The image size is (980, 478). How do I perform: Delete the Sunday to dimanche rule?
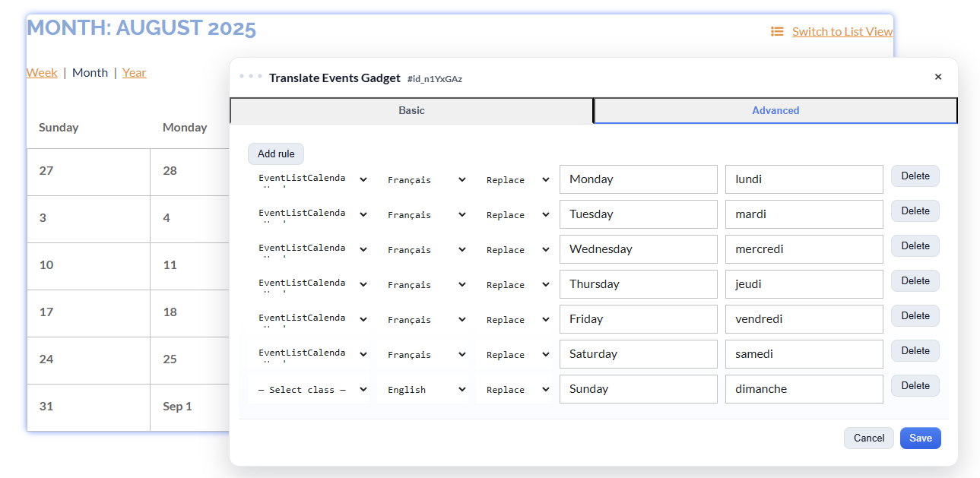(915, 385)
